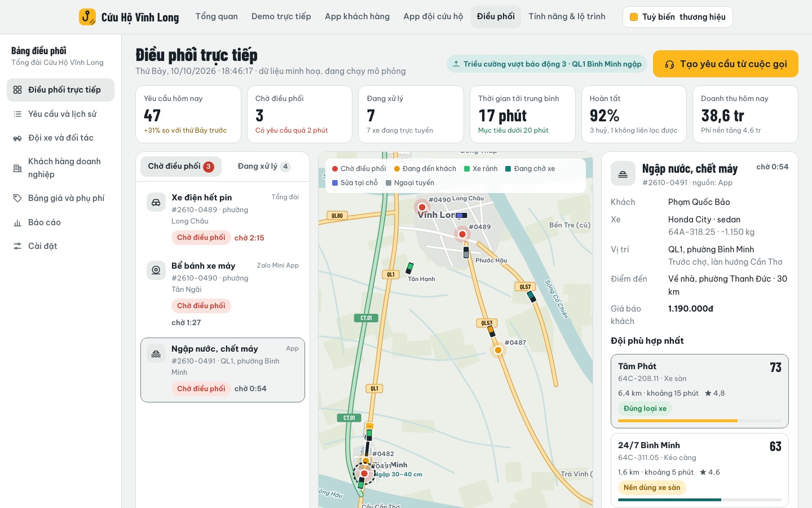
Task: Go to App khách hàng in top navigation
Action: [x=358, y=16]
